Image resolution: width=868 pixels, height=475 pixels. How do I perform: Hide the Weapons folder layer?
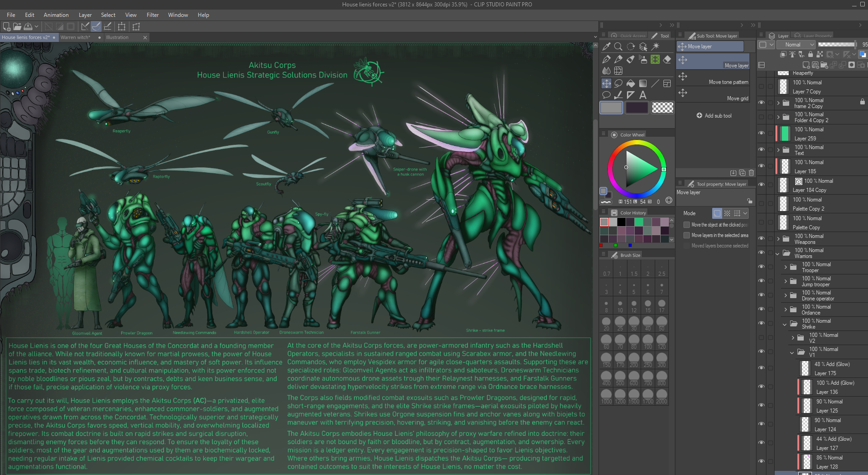point(761,238)
